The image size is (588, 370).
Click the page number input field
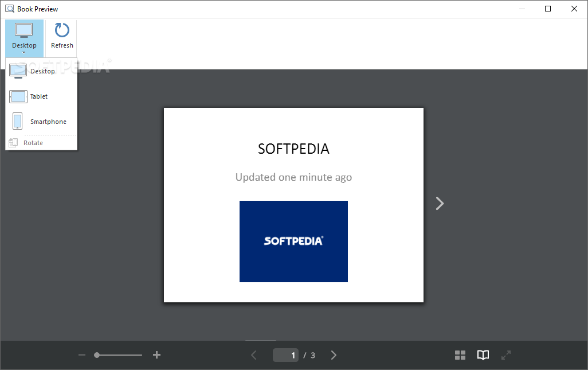point(286,355)
